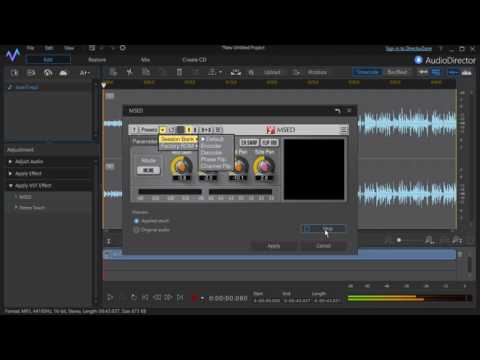Viewport: 480px width, 360px height.
Task: Click the play button in transport bar
Action: [110, 298]
